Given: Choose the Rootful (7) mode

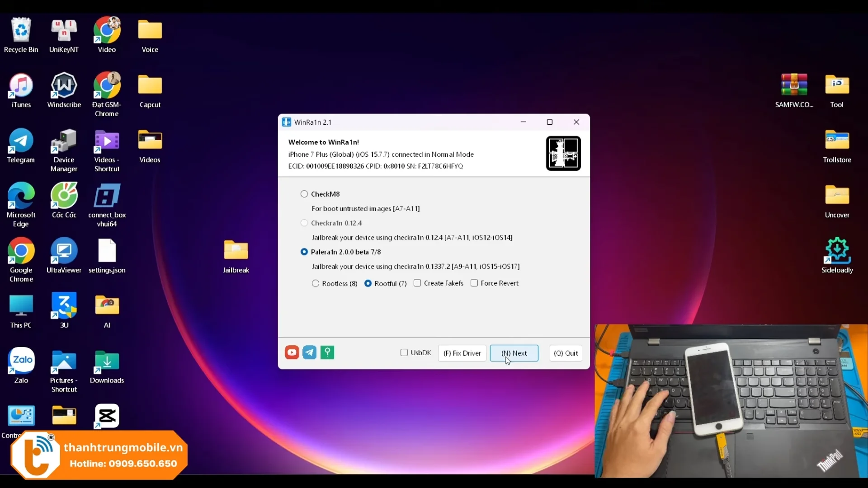Looking at the screenshot, I should (x=368, y=283).
